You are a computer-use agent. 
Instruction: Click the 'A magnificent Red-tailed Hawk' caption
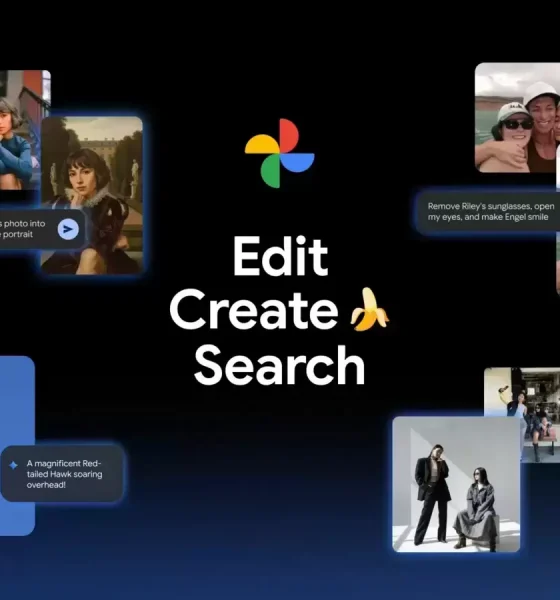click(62, 474)
